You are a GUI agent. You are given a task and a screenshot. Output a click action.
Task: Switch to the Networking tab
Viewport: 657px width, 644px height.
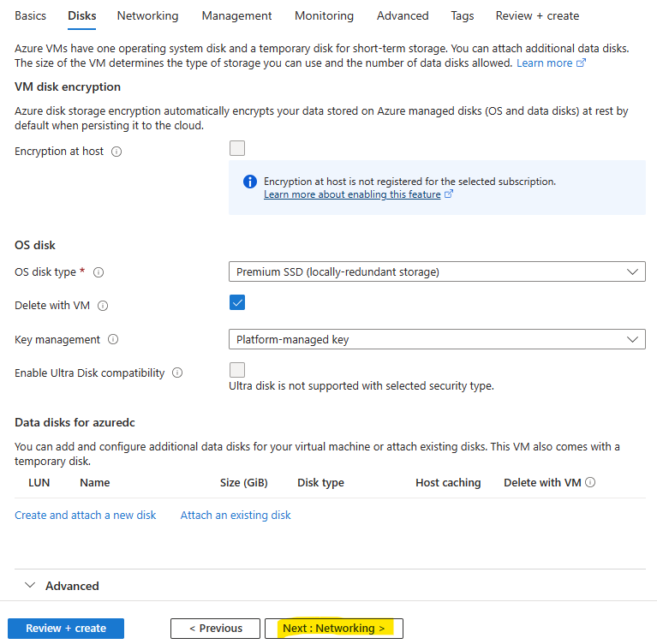tap(147, 16)
